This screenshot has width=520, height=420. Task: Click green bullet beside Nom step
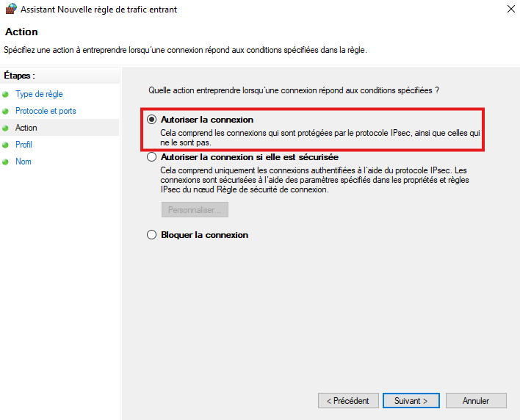point(6,162)
